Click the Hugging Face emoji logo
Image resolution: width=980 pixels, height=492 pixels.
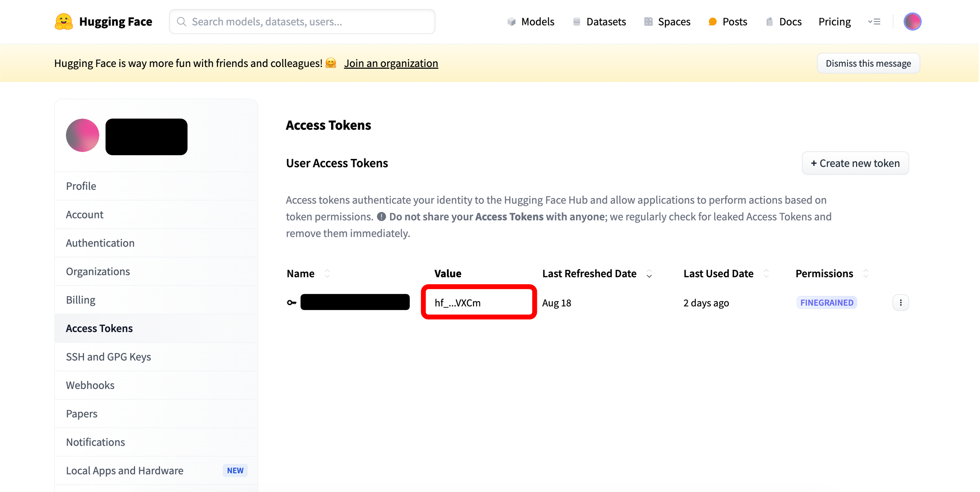tap(63, 22)
